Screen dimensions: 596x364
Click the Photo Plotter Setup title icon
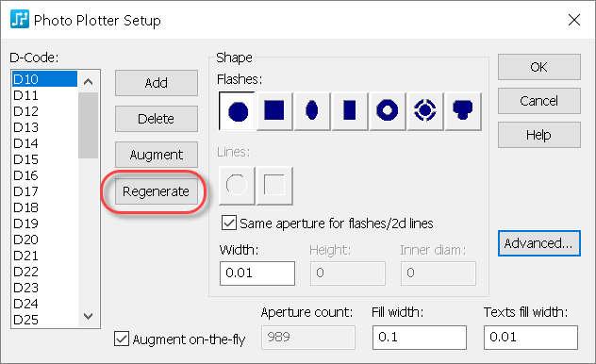20,20
